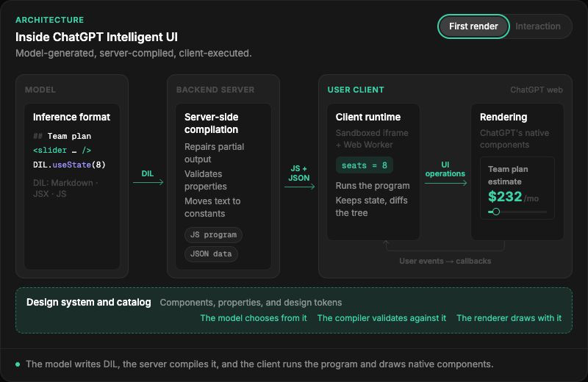
Task: Click the USER CLIENT panel label
Action: [356, 90]
